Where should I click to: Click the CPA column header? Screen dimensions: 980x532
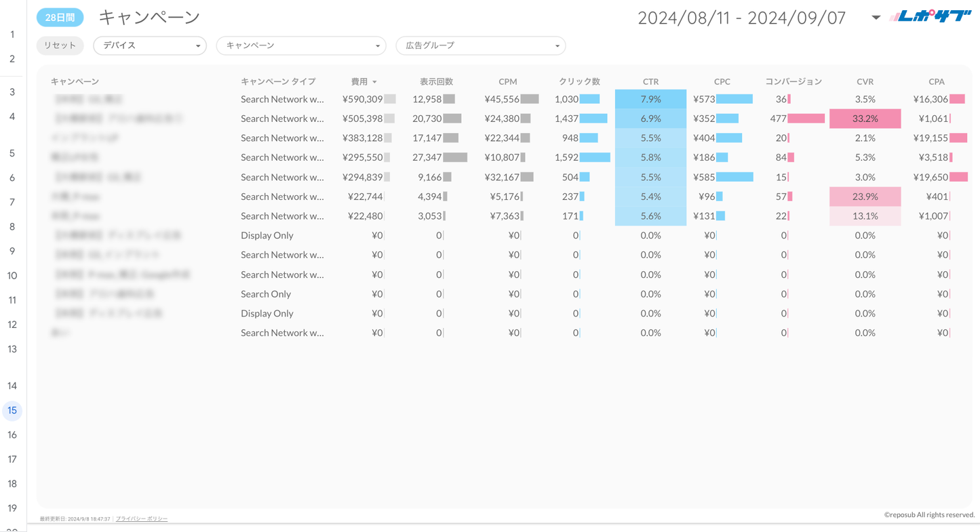click(x=936, y=81)
